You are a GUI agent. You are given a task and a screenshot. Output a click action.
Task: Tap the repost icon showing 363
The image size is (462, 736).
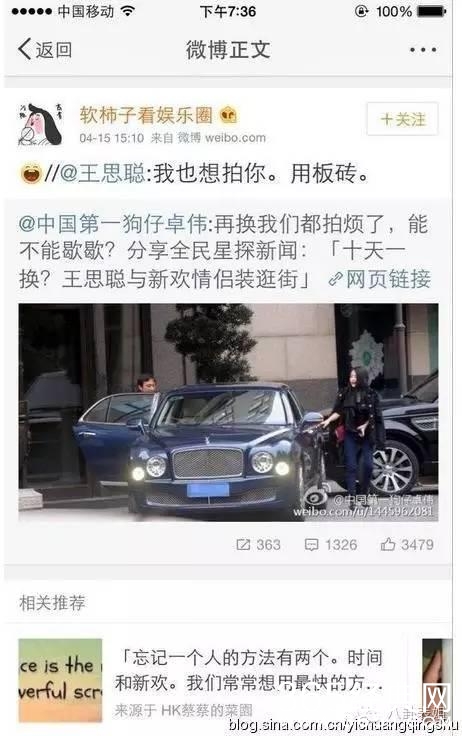[243, 544]
